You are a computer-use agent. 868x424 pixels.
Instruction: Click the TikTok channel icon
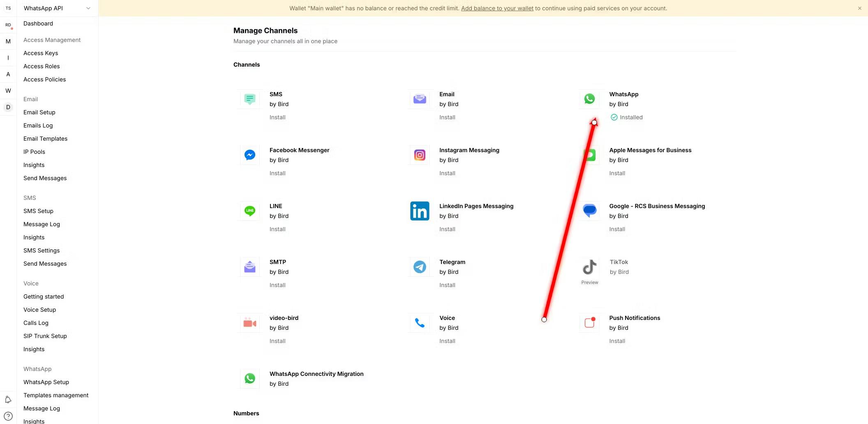point(589,267)
